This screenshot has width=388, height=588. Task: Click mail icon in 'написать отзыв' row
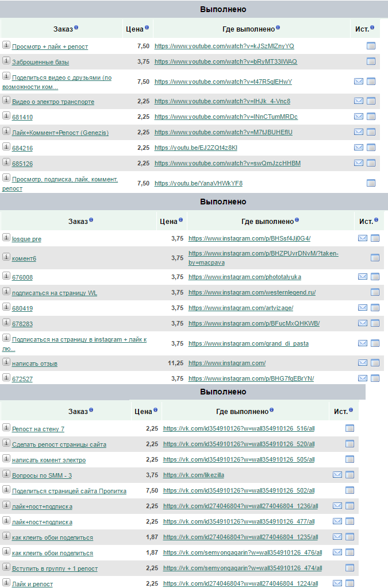click(363, 363)
